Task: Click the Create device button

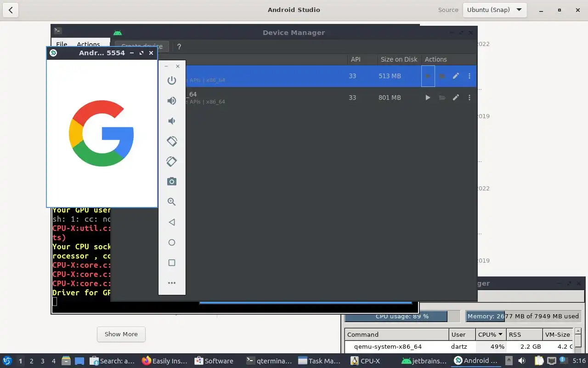Action: [142, 46]
